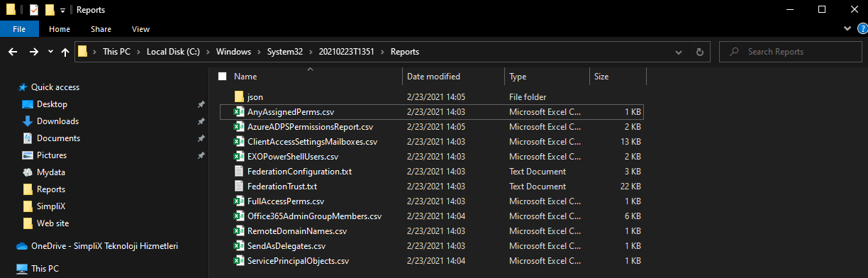
Task: Open the Quick Access Toolbar customize dropdown
Action: click(x=62, y=11)
